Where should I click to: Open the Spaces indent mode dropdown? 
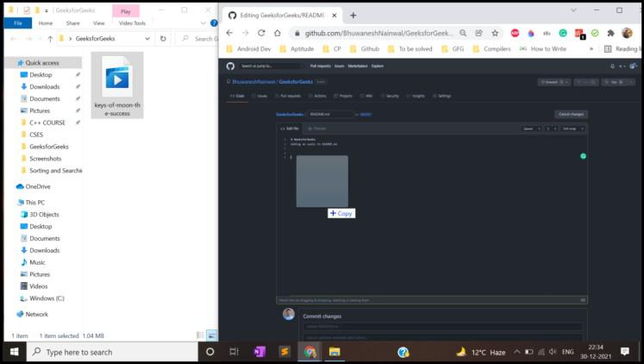point(531,129)
